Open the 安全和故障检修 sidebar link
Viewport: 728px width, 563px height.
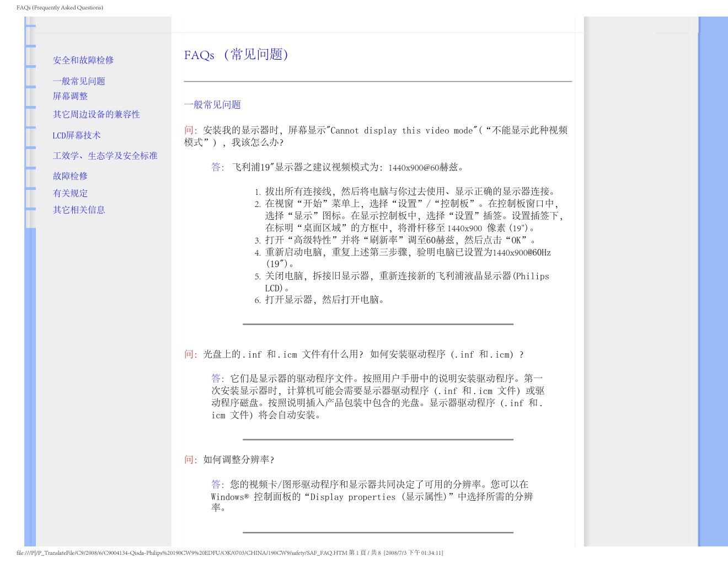83,60
